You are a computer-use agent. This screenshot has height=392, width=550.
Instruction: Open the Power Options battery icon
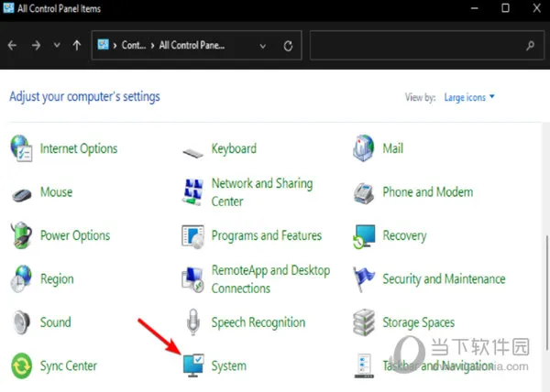pyautogui.click(x=21, y=235)
